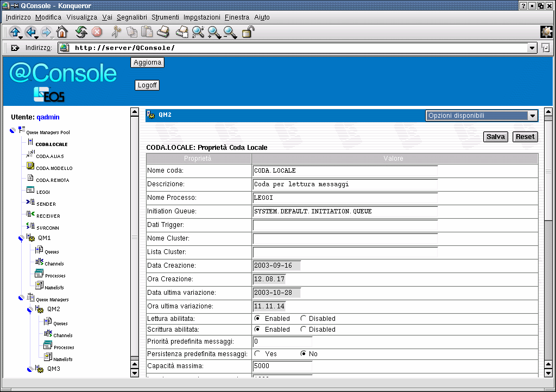The width and height of the screenshot is (556, 392).
Task: Click the main panel's vertical scrollbar
Action: 548,271
